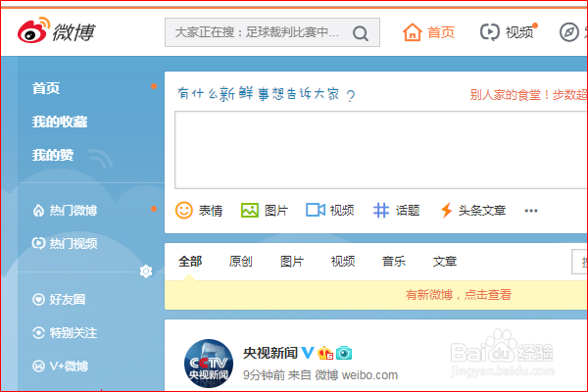Screen dimensions: 588x392
Task: Click the orange house home icon
Action: [x=413, y=32]
